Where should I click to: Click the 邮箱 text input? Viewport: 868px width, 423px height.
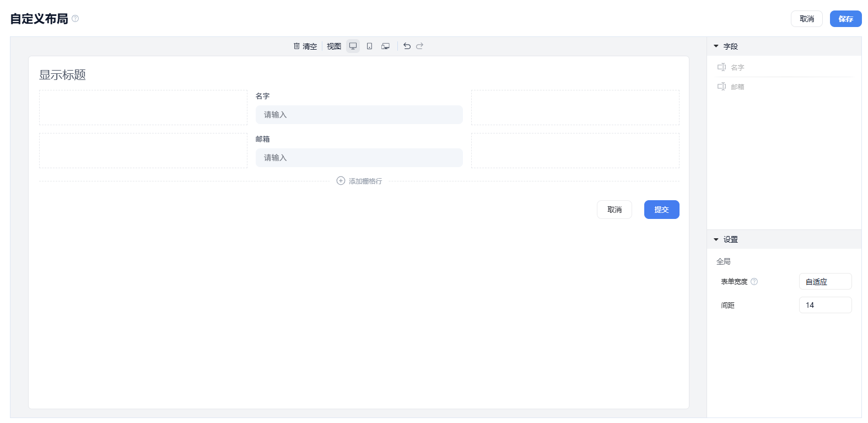tap(359, 158)
